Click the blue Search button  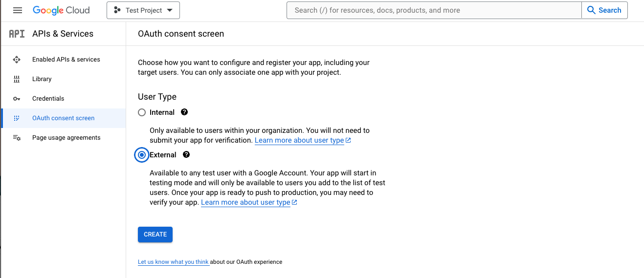[x=604, y=10]
